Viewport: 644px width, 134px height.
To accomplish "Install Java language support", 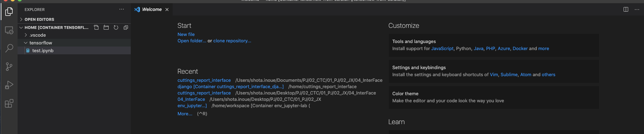I will click(x=478, y=49).
